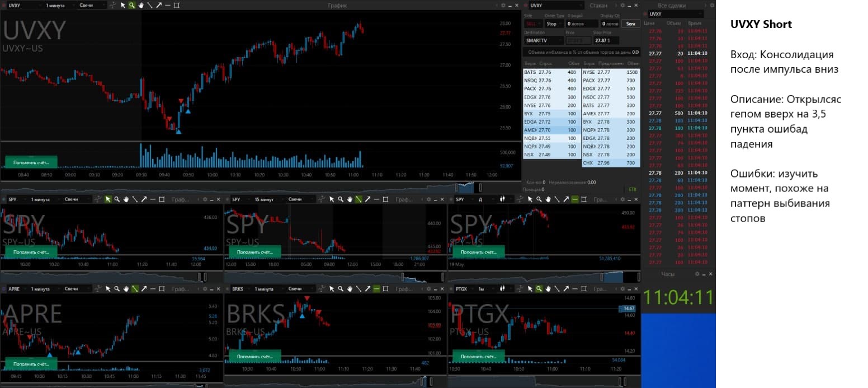Click Пополнить счёт button in UVXY chart

coord(31,162)
